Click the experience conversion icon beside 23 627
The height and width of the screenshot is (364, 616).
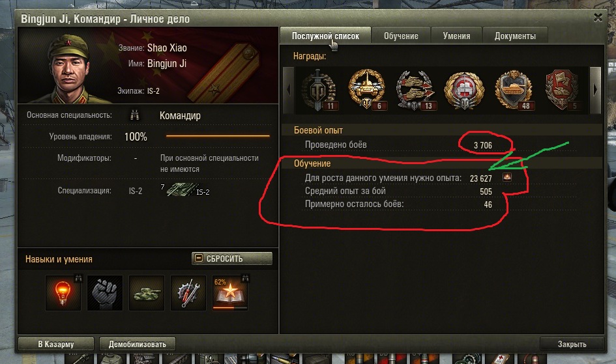tap(507, 177)
